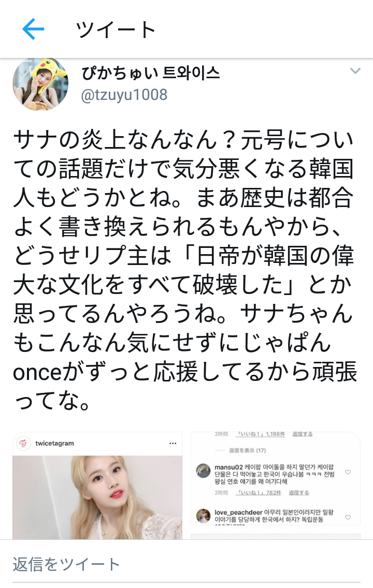Screen dimensions: 373x588
Task: Go back using the blue arrow
Action: click(33, 29)
